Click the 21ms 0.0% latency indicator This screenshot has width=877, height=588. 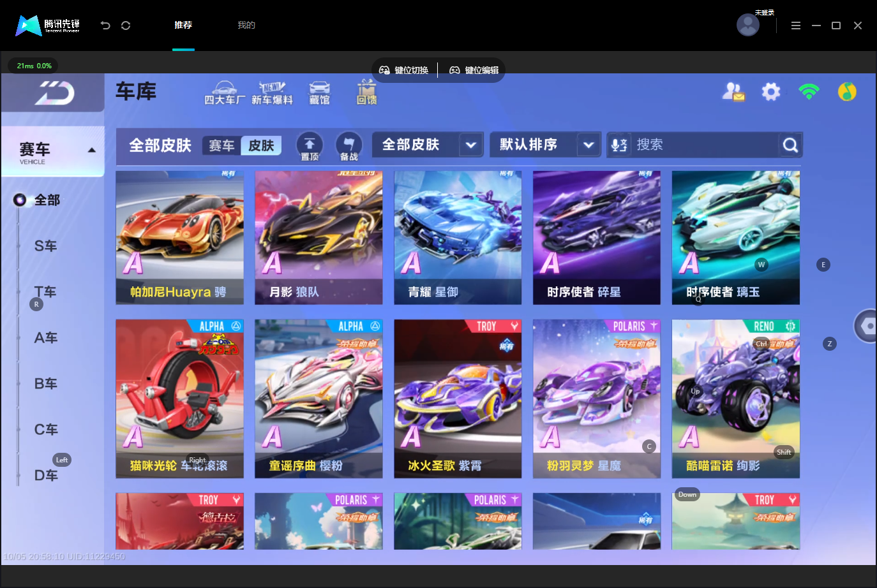pos(34,66)
